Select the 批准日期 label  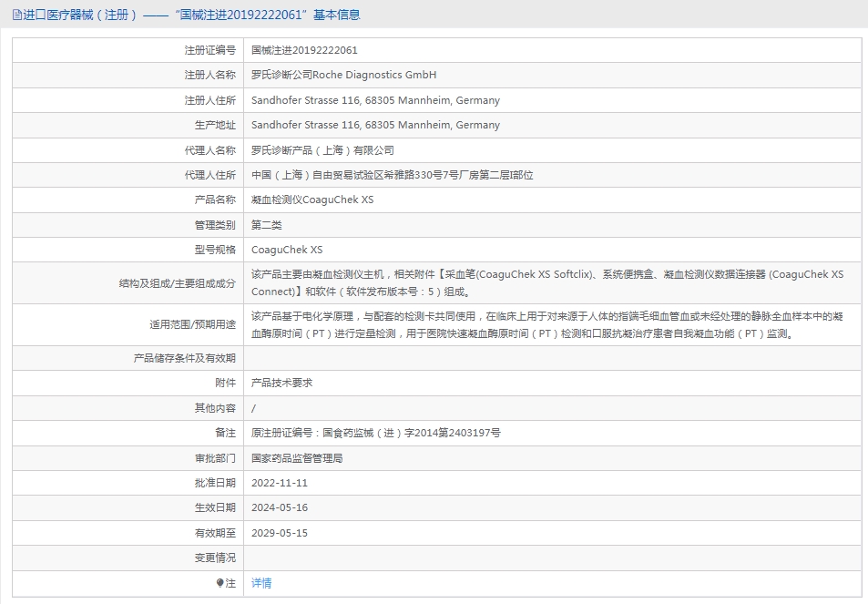click(x=215, y=484)
